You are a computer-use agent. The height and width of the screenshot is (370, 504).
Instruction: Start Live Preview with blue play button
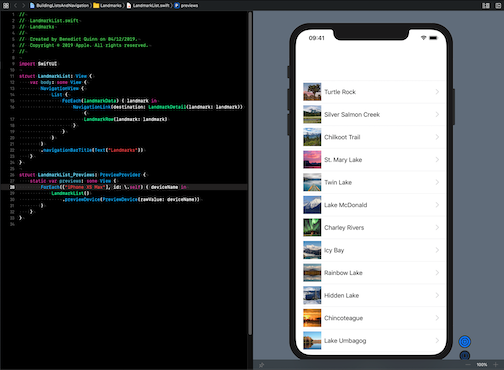tap(465, 342)
